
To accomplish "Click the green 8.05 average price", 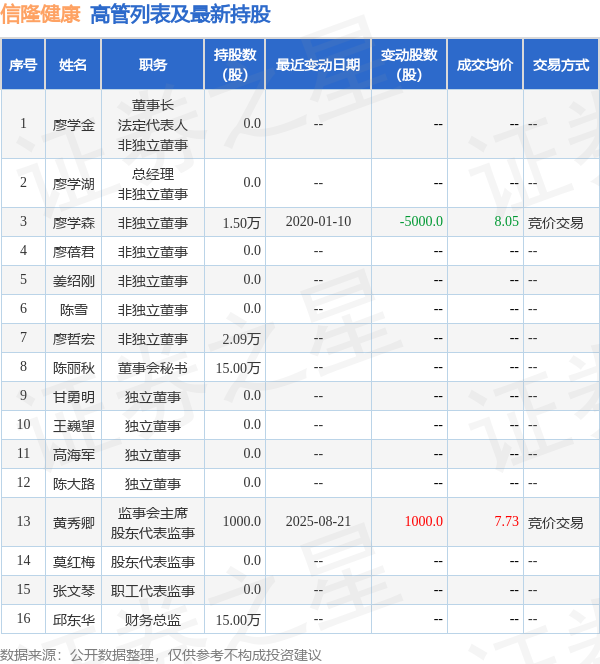I will click(x=506, y=221).
